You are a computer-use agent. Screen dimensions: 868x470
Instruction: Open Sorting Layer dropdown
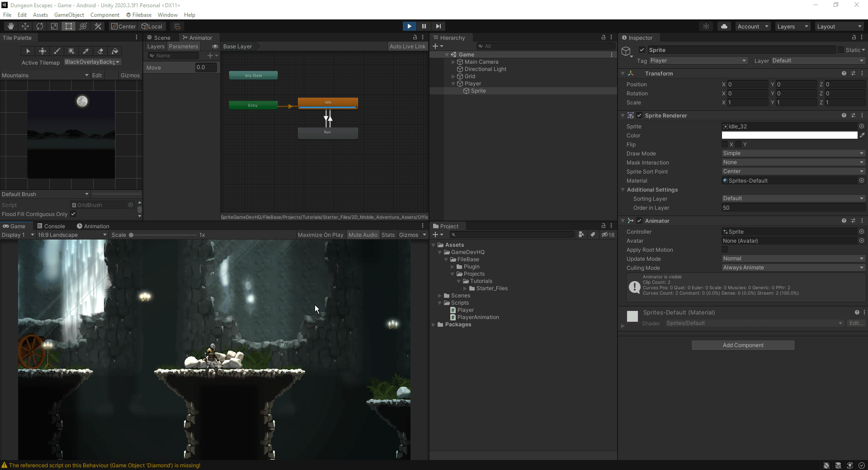click(793, 198)
